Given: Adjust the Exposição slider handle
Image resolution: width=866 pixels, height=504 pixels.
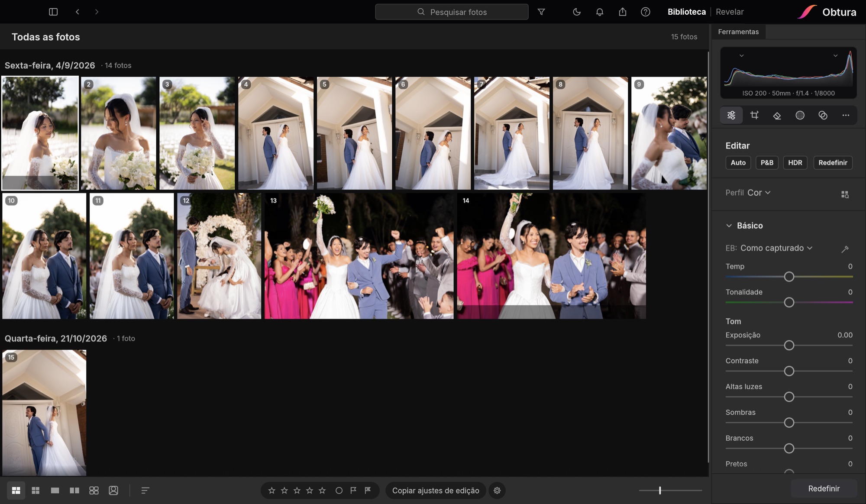Looking at the screenshot, I should [x=789, y=346].
